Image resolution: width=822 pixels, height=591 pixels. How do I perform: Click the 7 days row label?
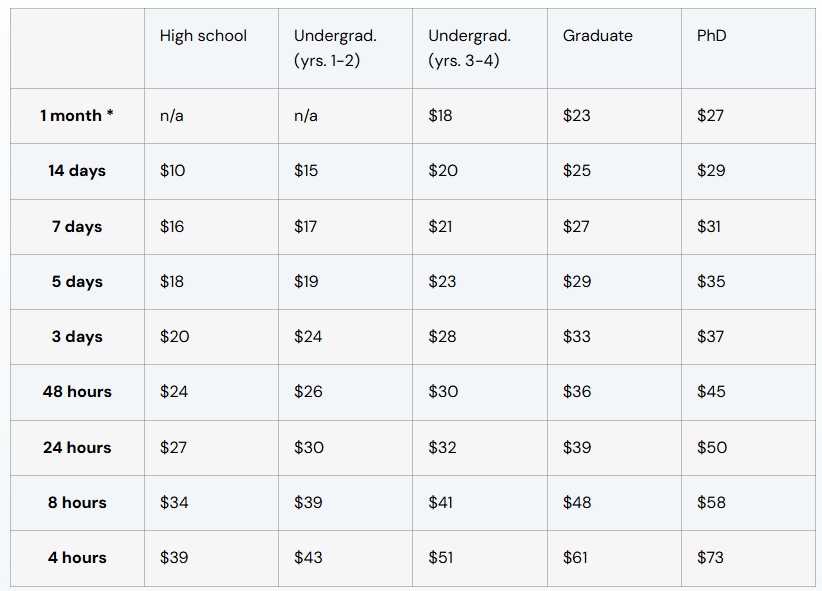77,227
